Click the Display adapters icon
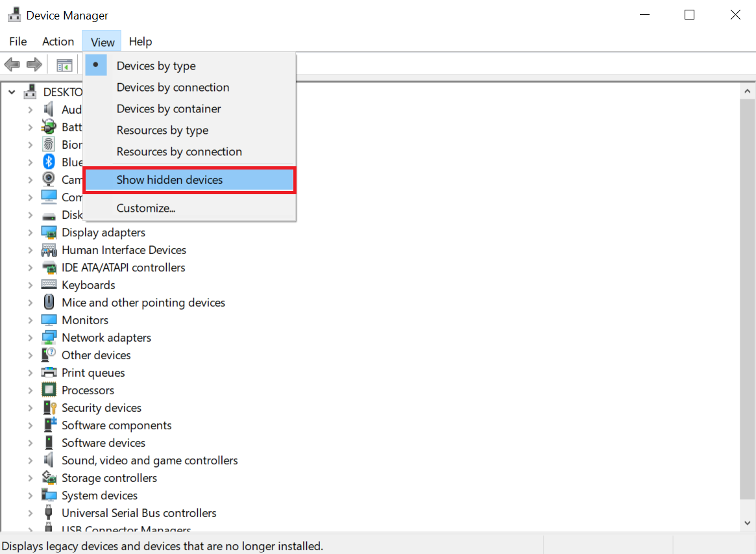The image size is (756, 554). [x=50, y=232]
